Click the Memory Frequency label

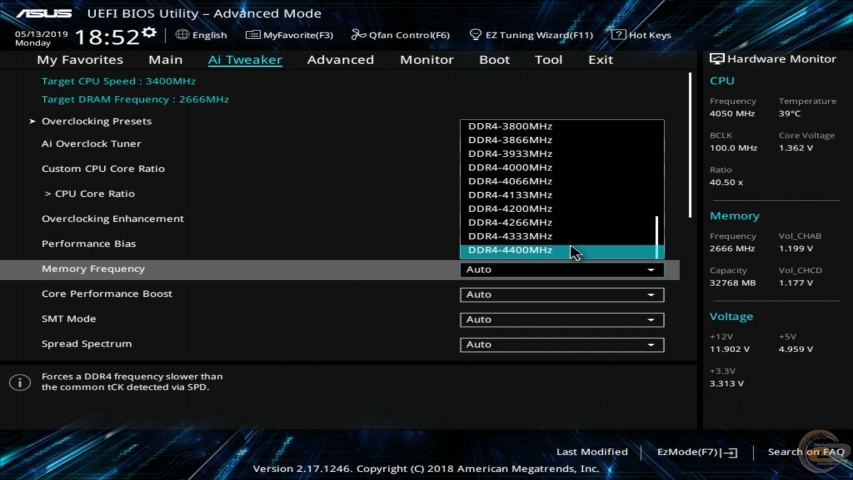tap(93, 269)
